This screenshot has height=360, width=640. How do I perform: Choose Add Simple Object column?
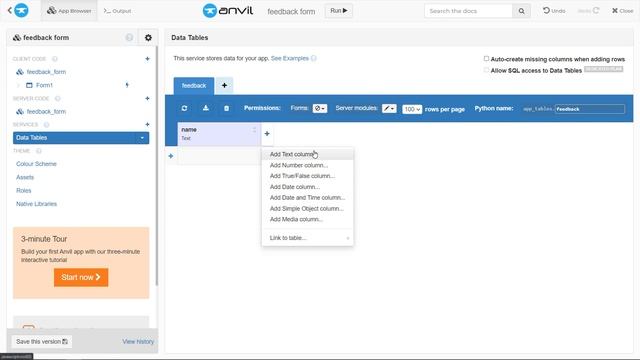click(307, 209)
